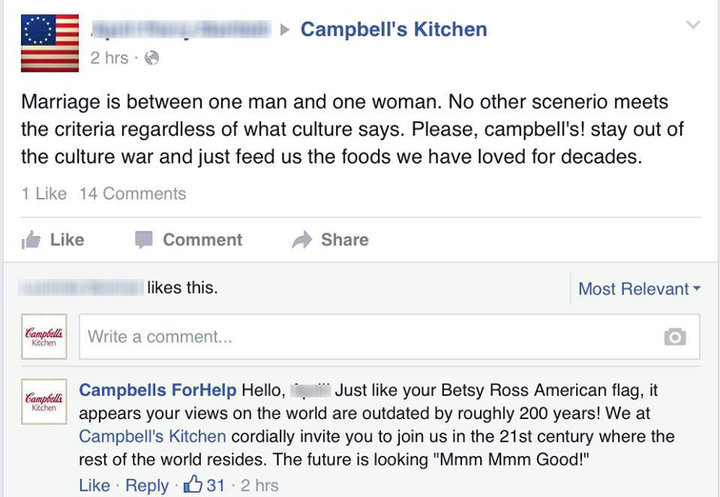Open the Campbells ForHelp commenter avatar
The image size is (720, 497).
coord(45,401)
